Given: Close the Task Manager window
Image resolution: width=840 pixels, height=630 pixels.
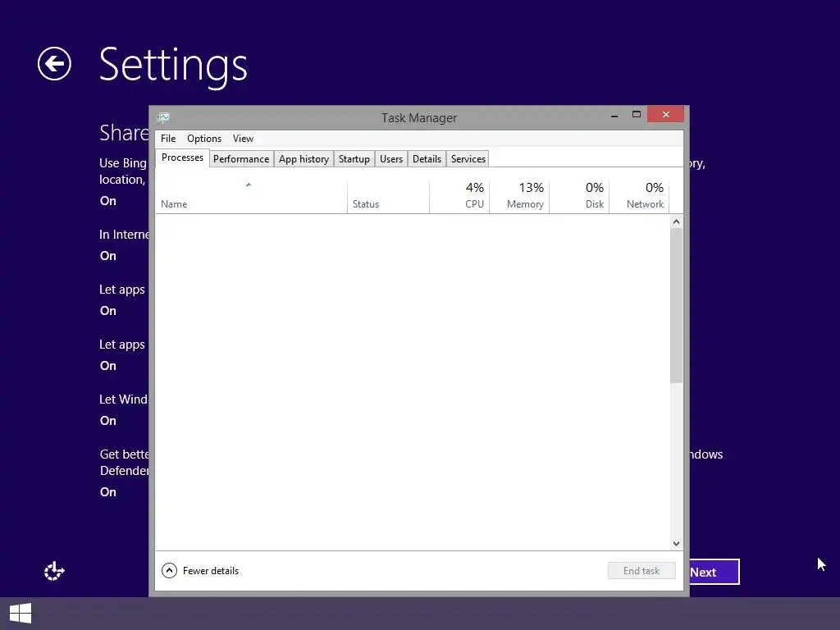Looking at the screenshot, I should pyautogui.click(x=665, y=114).
